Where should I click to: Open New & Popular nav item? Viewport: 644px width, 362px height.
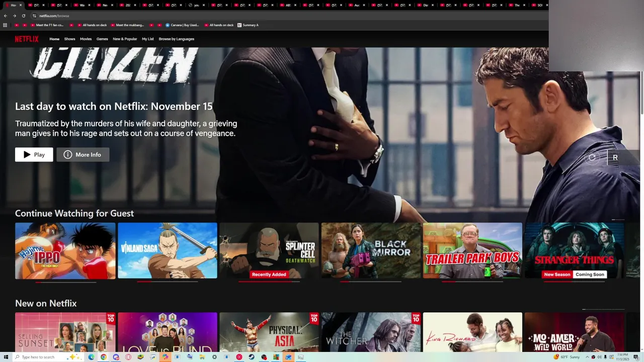[125, 39]
